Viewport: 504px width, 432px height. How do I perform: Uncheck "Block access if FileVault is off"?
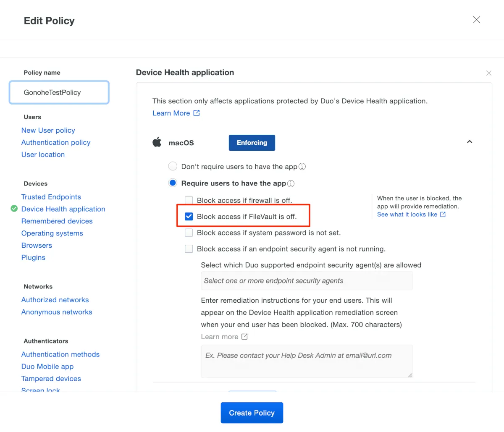point(189,217)
